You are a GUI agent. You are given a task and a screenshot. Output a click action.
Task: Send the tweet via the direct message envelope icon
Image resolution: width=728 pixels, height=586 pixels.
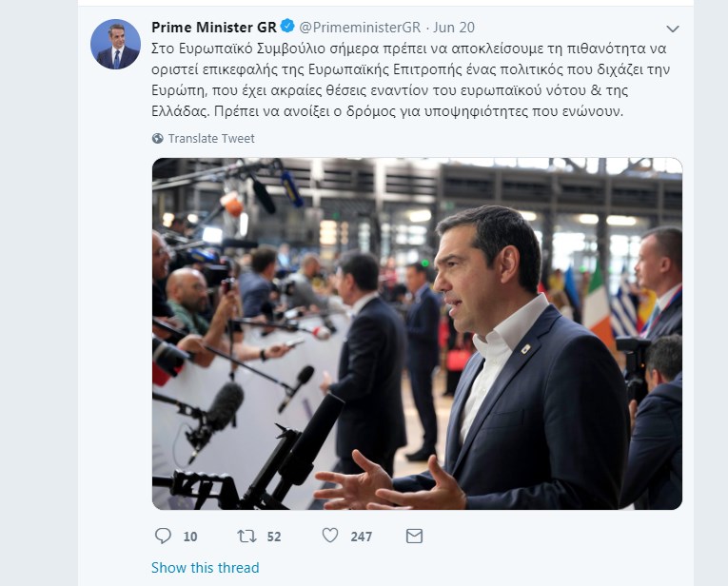414,536
